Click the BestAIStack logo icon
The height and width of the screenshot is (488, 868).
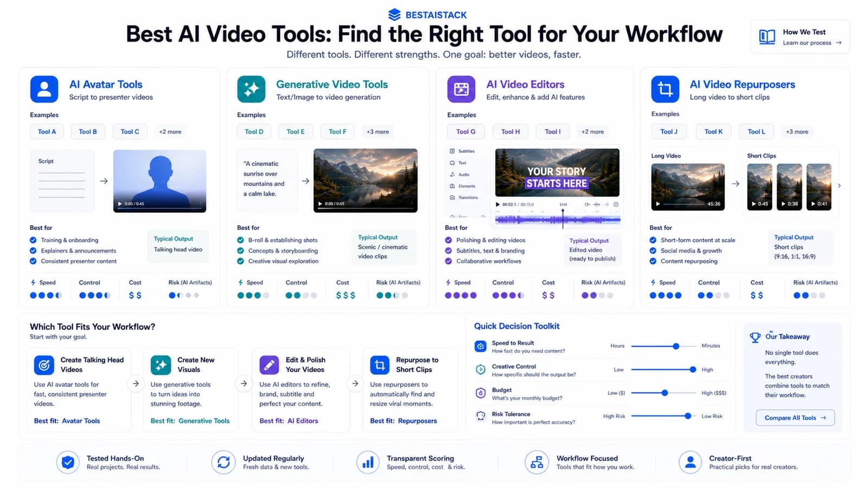(x=394, y=15)
